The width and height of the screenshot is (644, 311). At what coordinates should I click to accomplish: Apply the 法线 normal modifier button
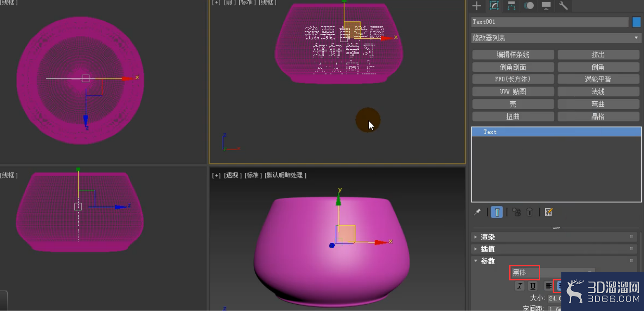[598, 91]
